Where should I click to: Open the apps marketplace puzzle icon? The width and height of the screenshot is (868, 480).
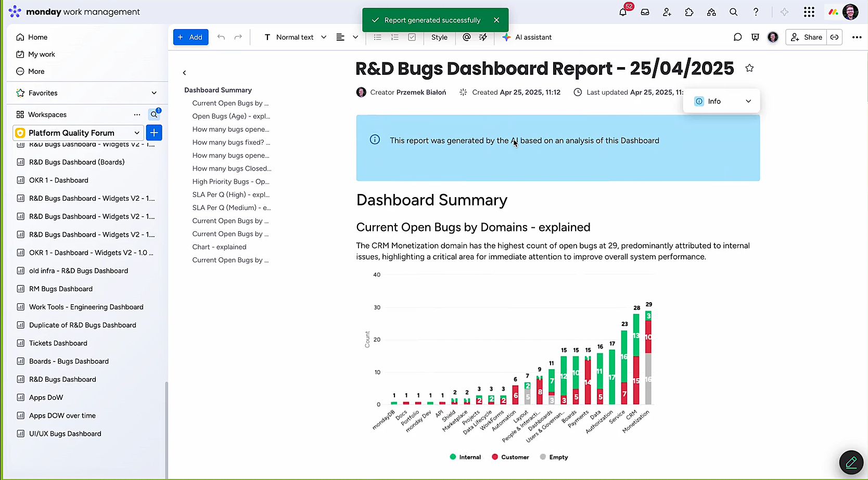pos(690,12)
